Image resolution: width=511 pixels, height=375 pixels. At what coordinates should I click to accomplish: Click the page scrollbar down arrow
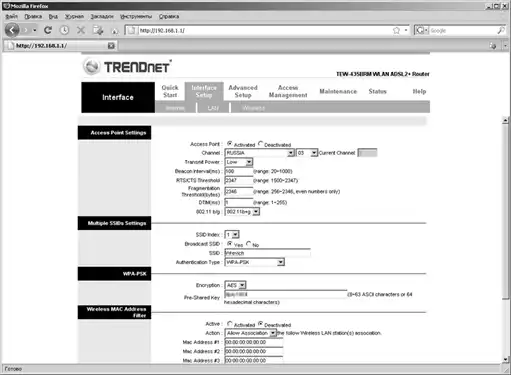(506, 359)
